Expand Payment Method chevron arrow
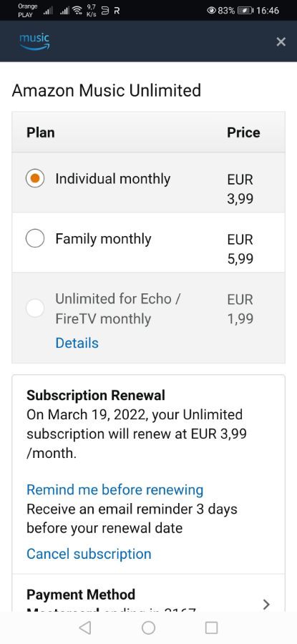This screenshot has height=644, width=297. point(266,604)
